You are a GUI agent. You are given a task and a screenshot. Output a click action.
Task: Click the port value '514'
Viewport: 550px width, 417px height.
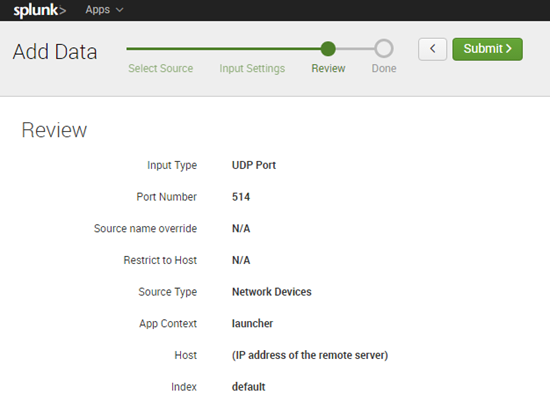click(x=241, y=197)
